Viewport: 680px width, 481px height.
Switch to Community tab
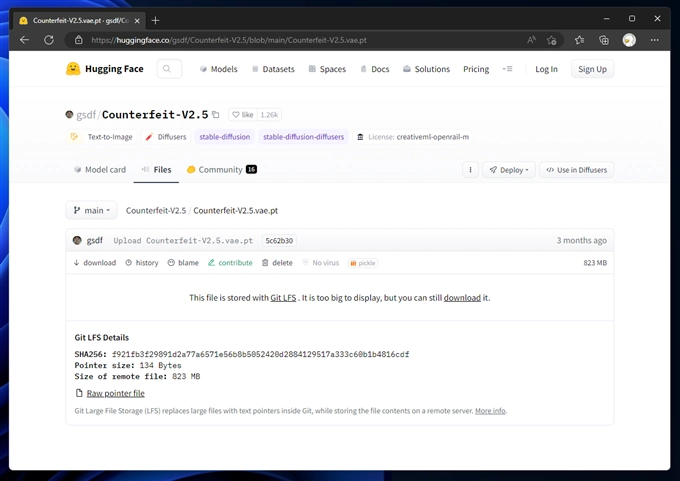(x=222, y=170)
